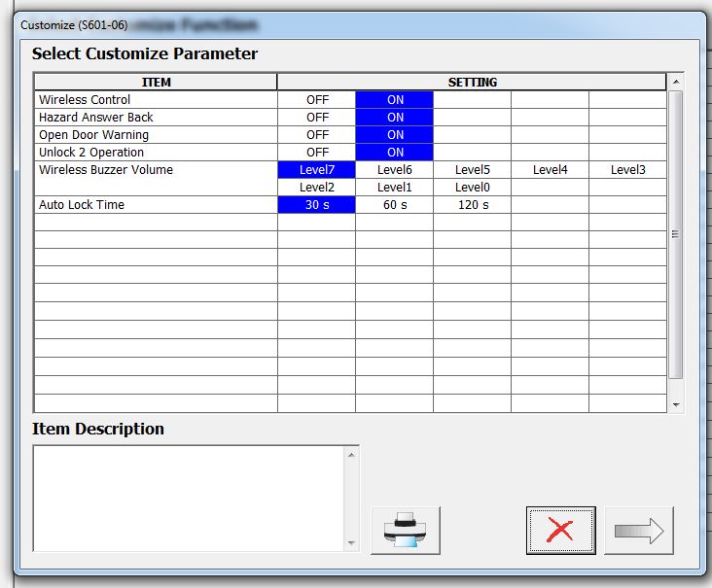Click the next arrow button
Viewport: 712px width, 588px height.
639,531
